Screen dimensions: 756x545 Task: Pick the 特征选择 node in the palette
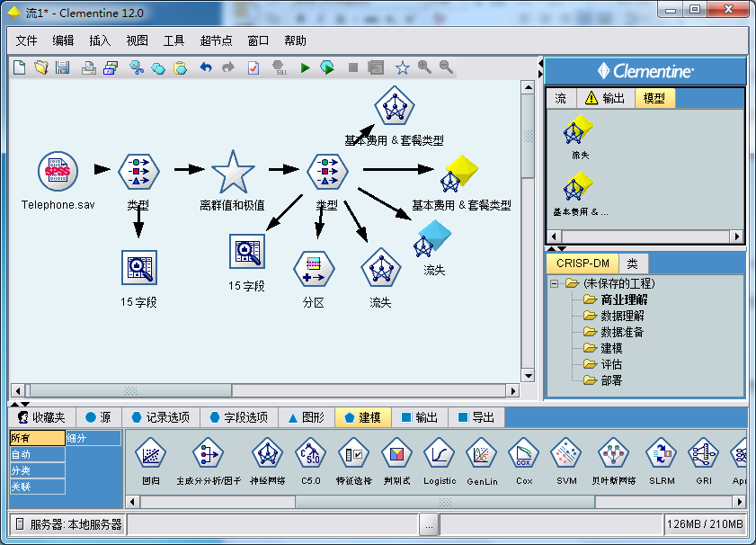click(x=353, y=454)
